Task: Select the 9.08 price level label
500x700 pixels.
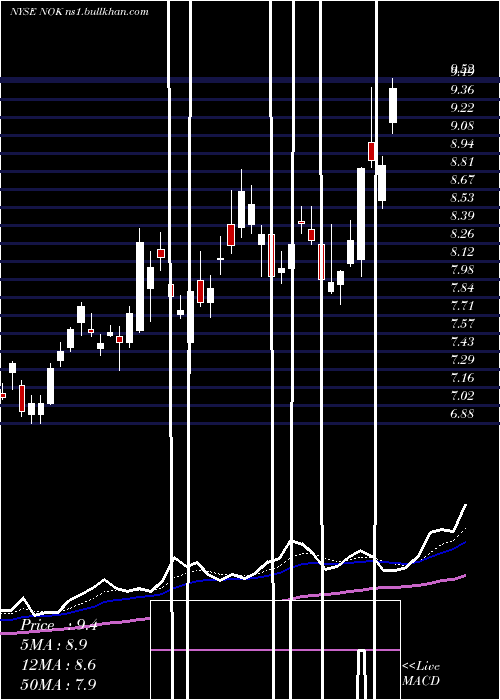Action: tap(462, 126)
